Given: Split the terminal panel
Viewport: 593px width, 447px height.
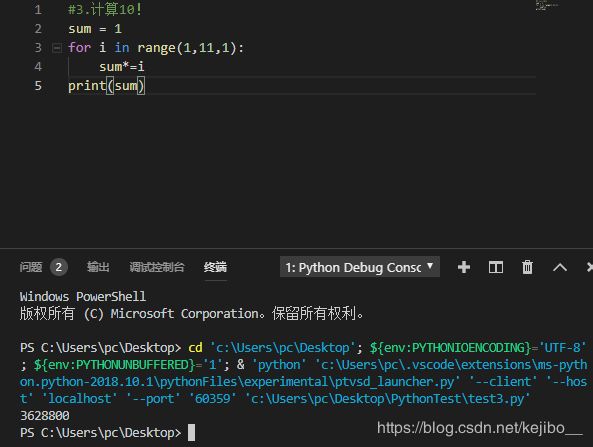Looking at the screenshot, I should 495,267.
